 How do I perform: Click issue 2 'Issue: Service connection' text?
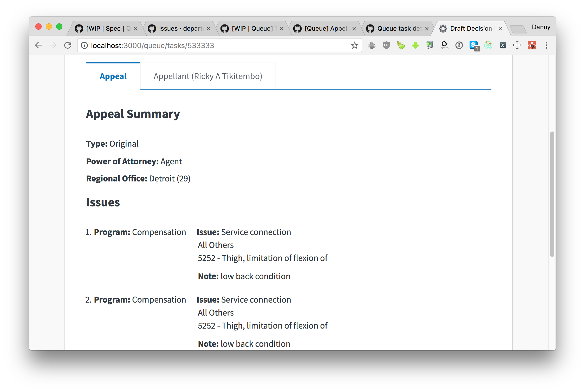244,300
